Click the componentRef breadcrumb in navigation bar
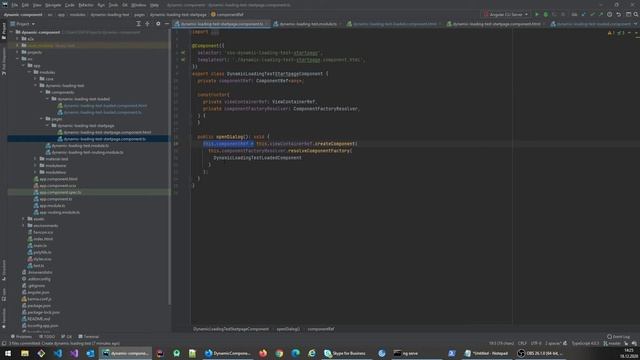The width and height of the screenshot is (640, 360). click(x=227, y=14)
